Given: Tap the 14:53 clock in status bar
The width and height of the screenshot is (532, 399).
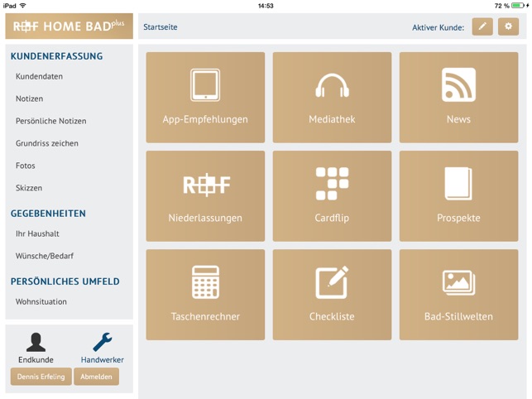Looking at the screenshot, I should pyautogui.click(x=266, y=6).
